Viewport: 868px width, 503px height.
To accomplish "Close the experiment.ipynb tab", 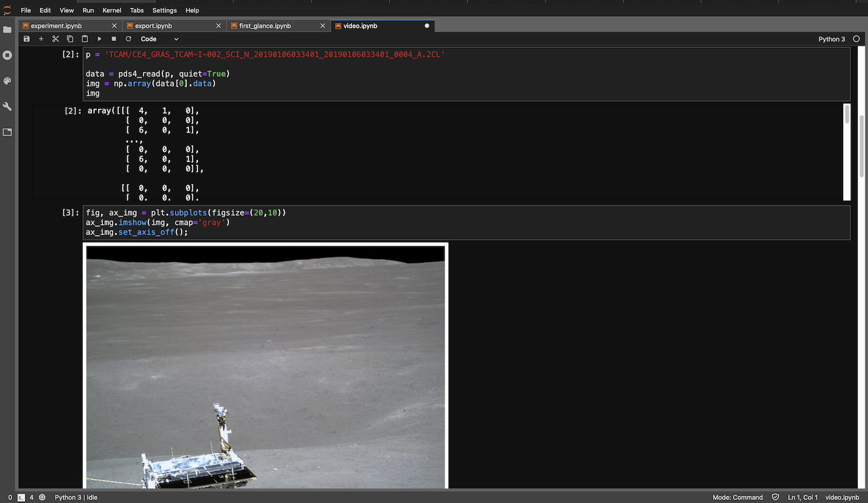I will click(114, 26).
